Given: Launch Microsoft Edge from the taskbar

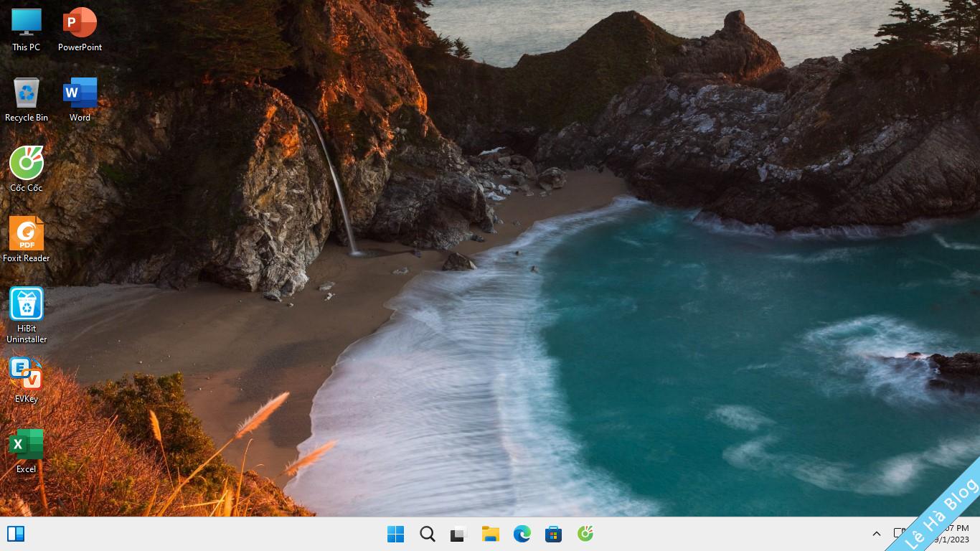Looking at the screenshot, I should pyautogui.click(x=522, y=534).
